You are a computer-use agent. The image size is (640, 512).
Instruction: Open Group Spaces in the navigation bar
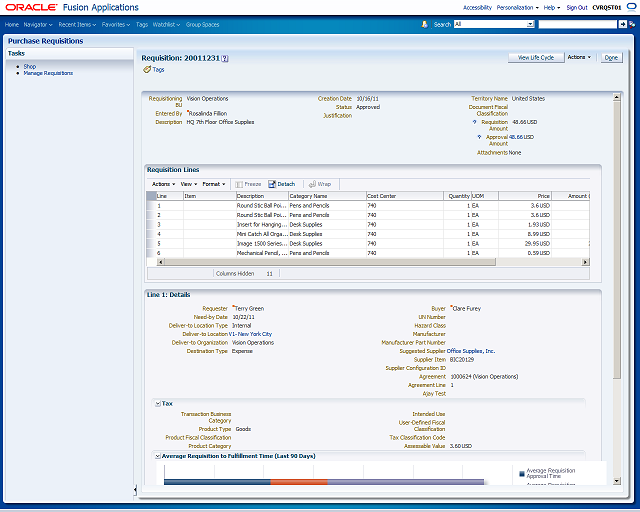[x=202, y=24]
